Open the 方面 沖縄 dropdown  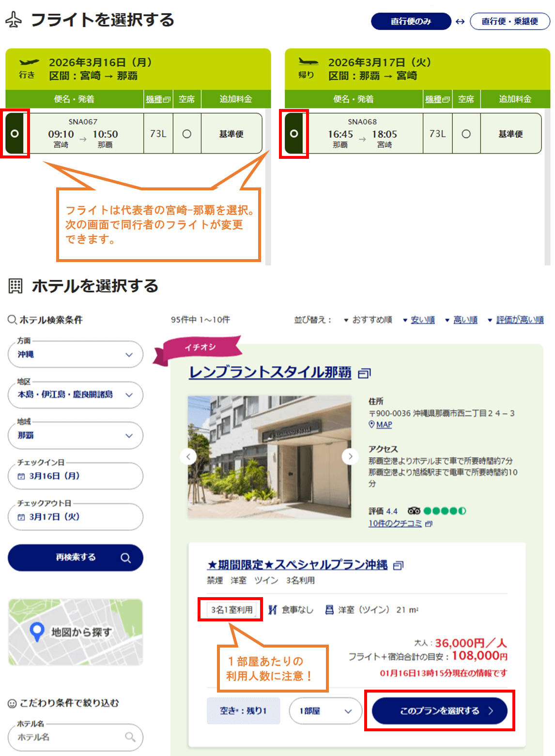click(x=76, y=355)
